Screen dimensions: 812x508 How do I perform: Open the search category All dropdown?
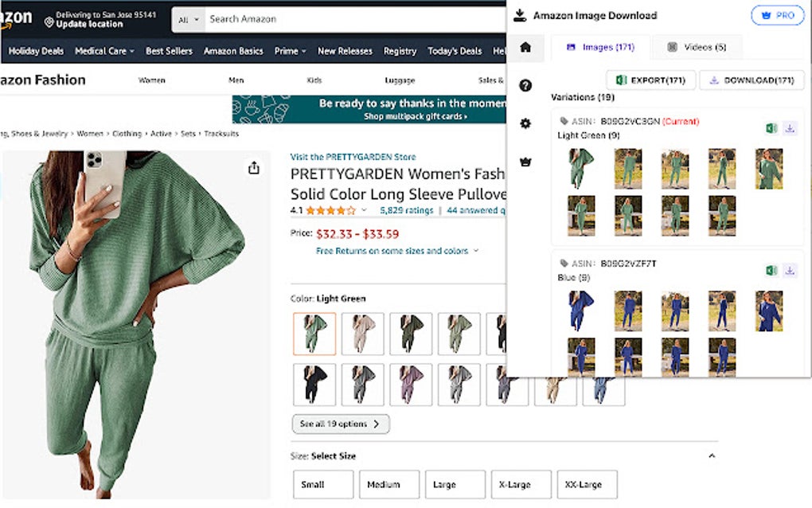coord(189,20)
